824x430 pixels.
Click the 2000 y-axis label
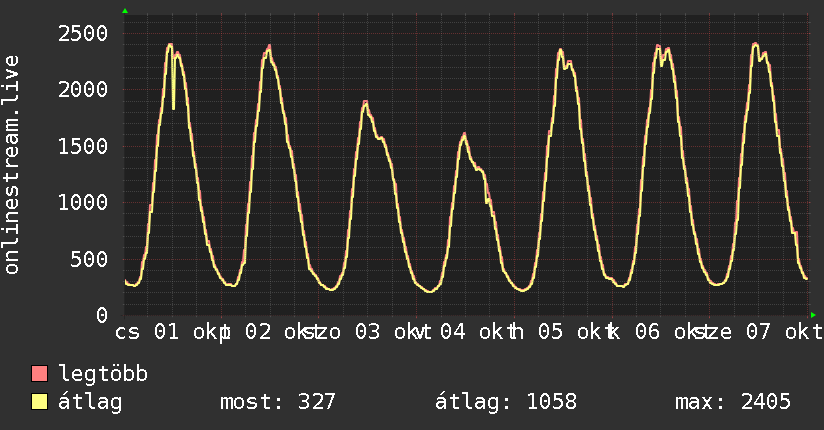83,90
